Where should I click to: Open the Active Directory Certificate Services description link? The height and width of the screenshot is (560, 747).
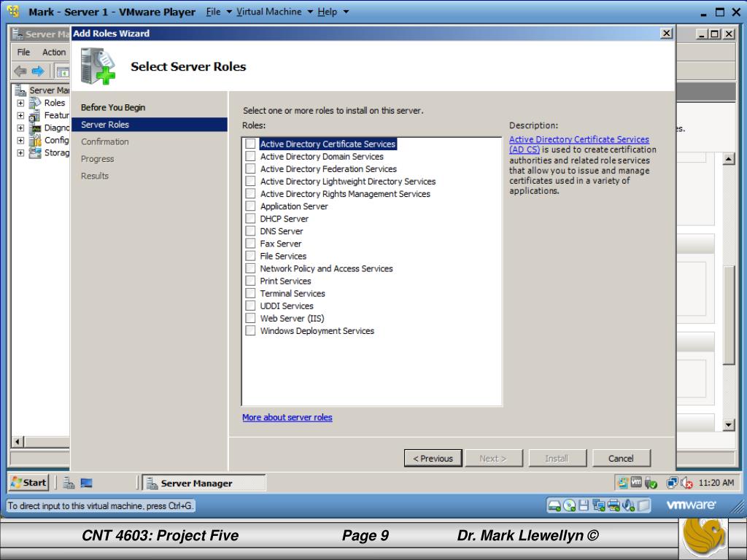coord(578,144)
